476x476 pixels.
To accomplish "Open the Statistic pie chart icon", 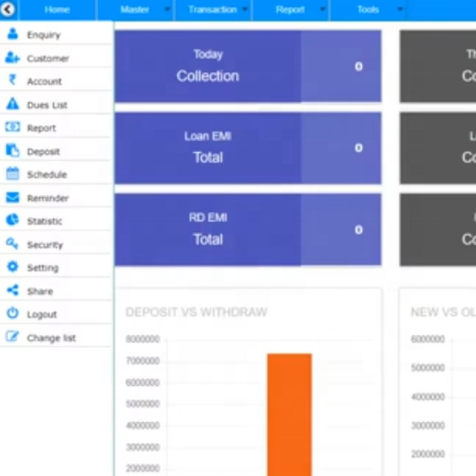I will (x=12, y=220).
